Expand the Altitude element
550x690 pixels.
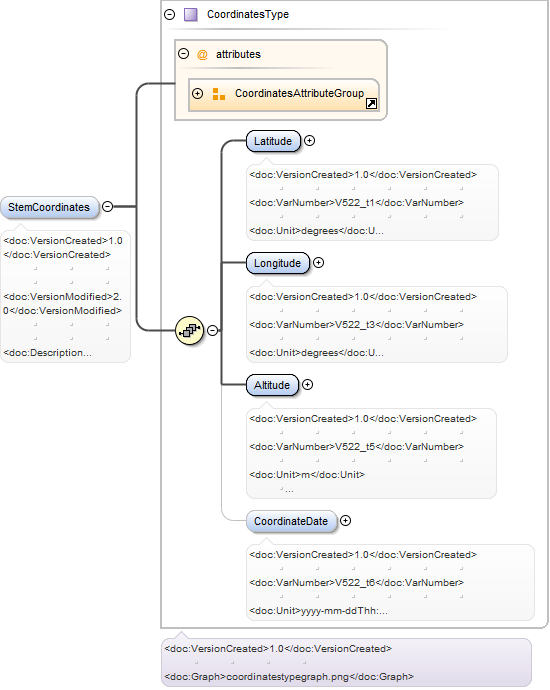[308, 385]
